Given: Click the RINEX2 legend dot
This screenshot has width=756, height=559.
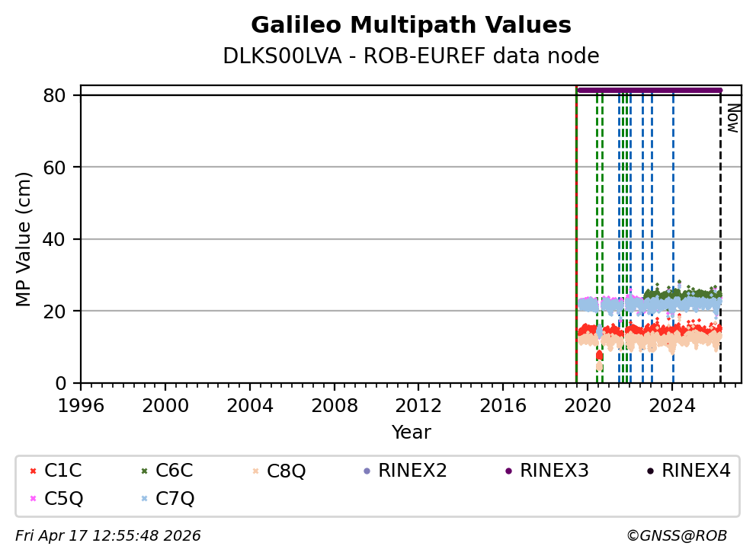Looking at the screenshot, I should pos(367,471).
